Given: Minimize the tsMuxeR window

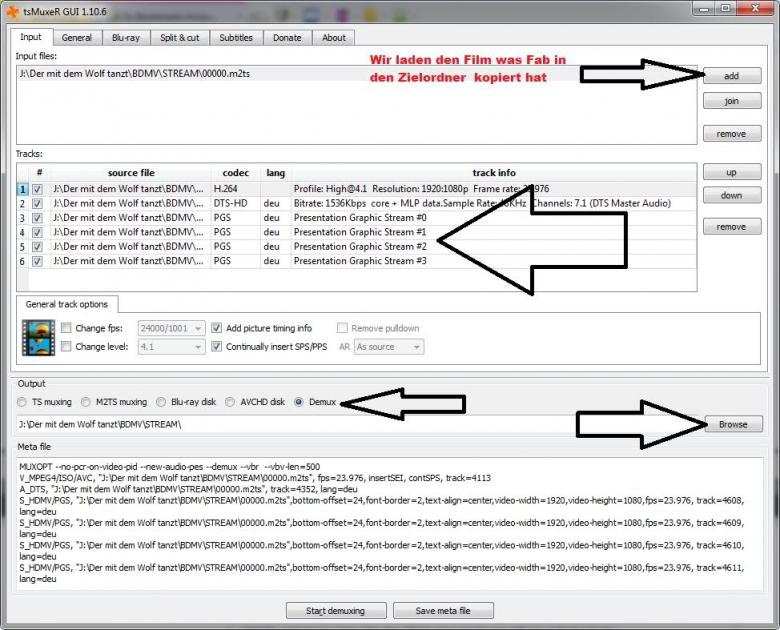Looking at the screenshot, I should tap(704, 8).
